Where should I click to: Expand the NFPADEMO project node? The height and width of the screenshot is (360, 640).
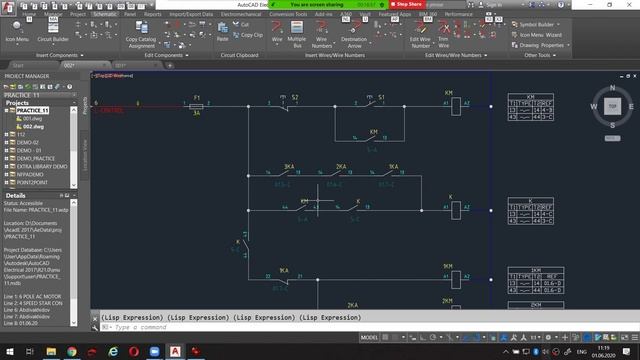click(7, 174)
